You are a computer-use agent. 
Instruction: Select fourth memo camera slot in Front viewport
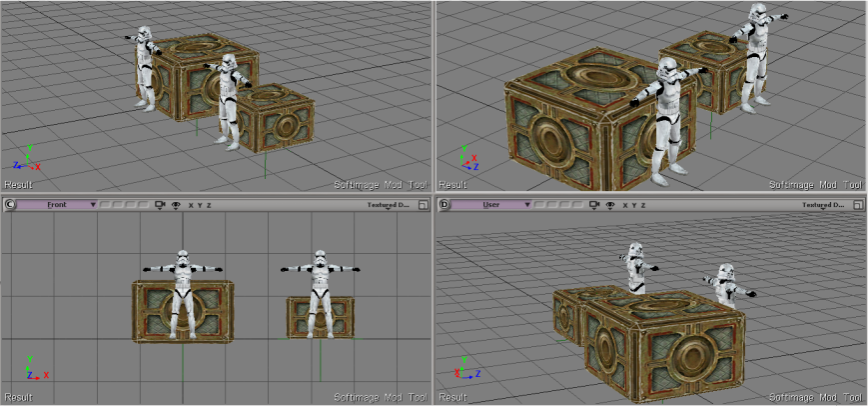pos(144,204)
